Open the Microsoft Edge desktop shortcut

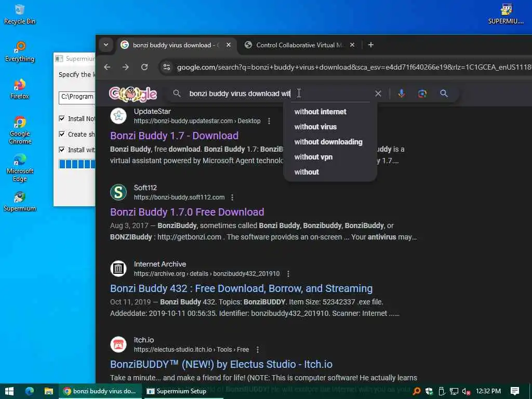(x=20, y=168)
